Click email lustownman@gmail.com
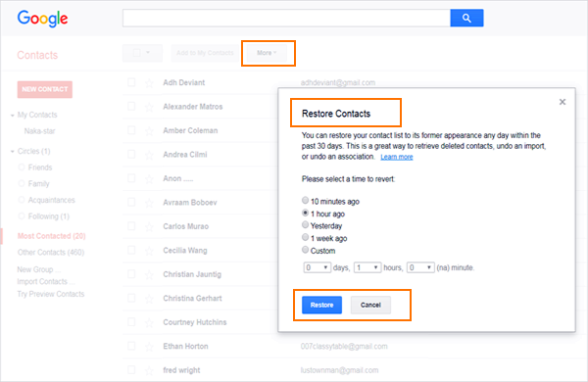The width and height of the screenshot is (588, 382). coord(339,370)
